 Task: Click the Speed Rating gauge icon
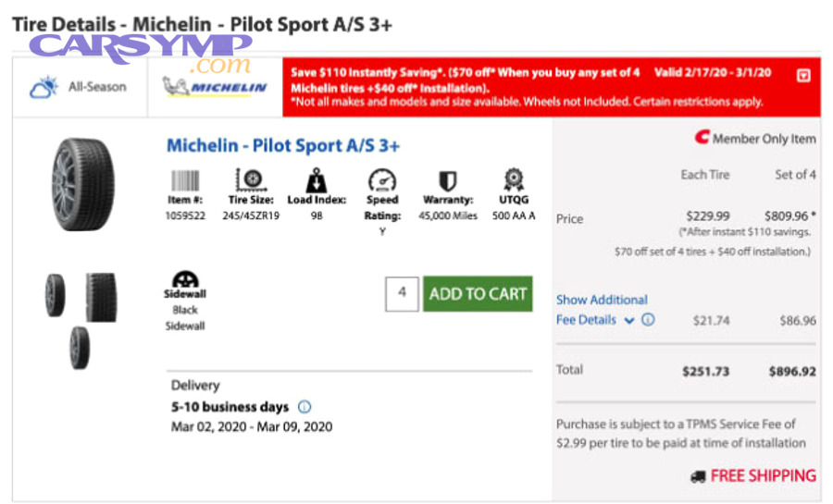[x=382, y=179]
